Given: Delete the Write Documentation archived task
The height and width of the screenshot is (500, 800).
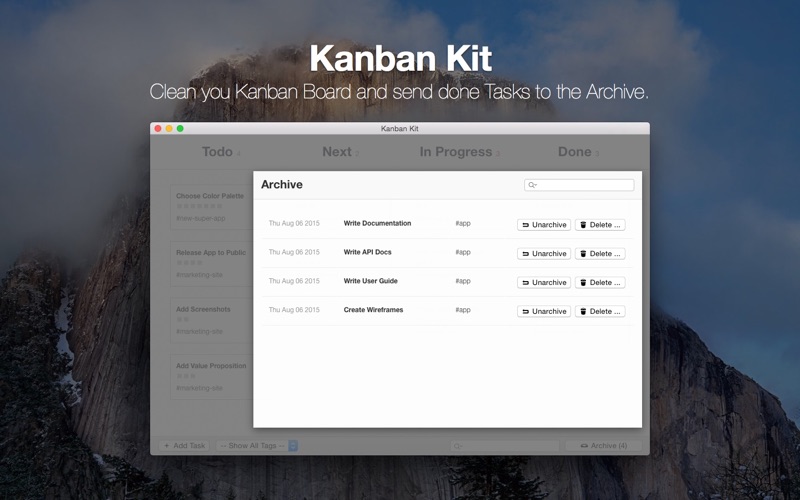Looking at the screenshot, I should [600, 225].
